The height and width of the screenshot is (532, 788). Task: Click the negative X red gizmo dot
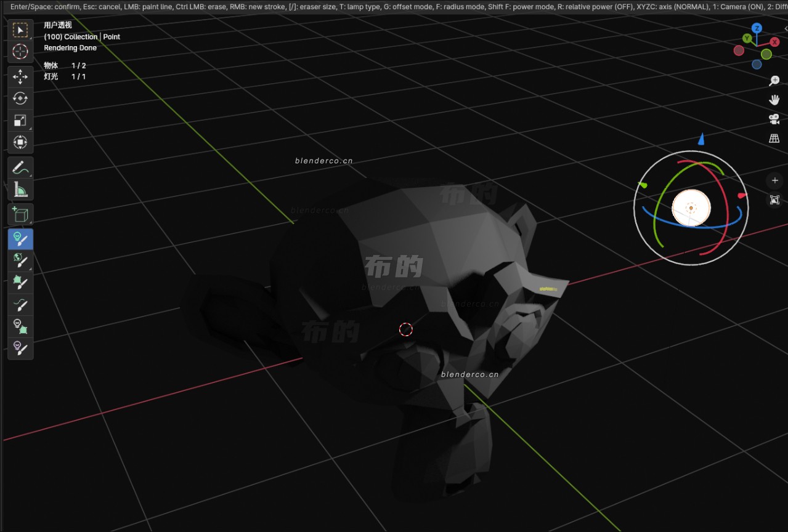739,50
